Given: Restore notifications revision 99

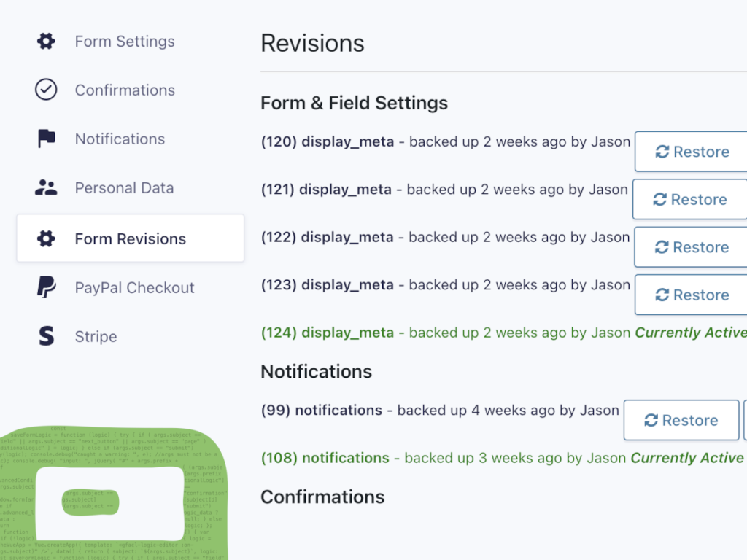Looking at the screenshot, I should 681,421.
